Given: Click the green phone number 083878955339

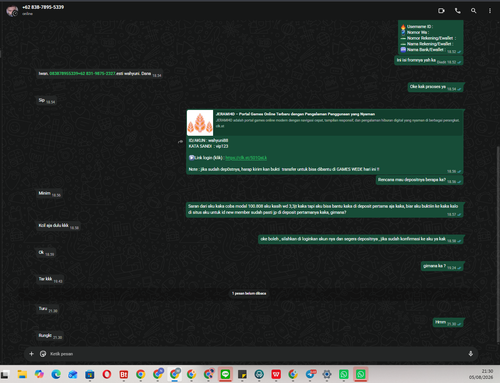Looking at the screenshot, I should (x=63, y=73).
